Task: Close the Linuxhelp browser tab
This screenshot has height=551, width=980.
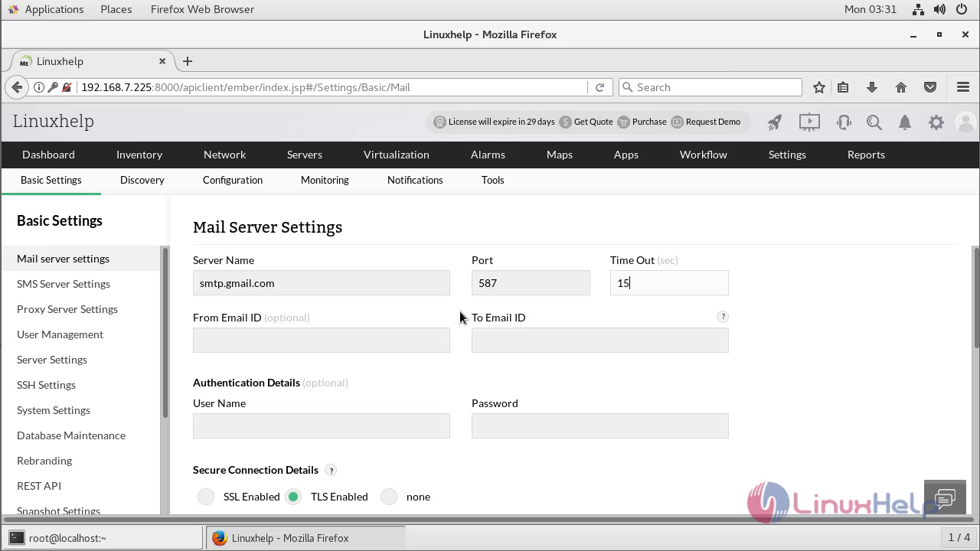Action: tap(162, 61)
